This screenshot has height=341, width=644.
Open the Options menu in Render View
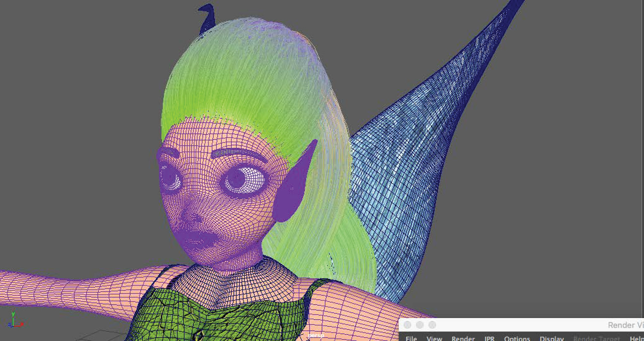(x=517, y=338)
